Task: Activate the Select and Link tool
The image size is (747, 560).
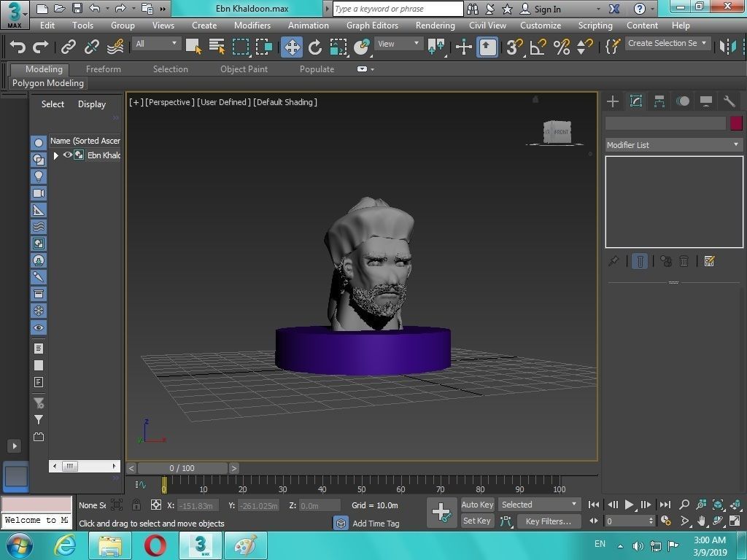Action: pos(68,47)
